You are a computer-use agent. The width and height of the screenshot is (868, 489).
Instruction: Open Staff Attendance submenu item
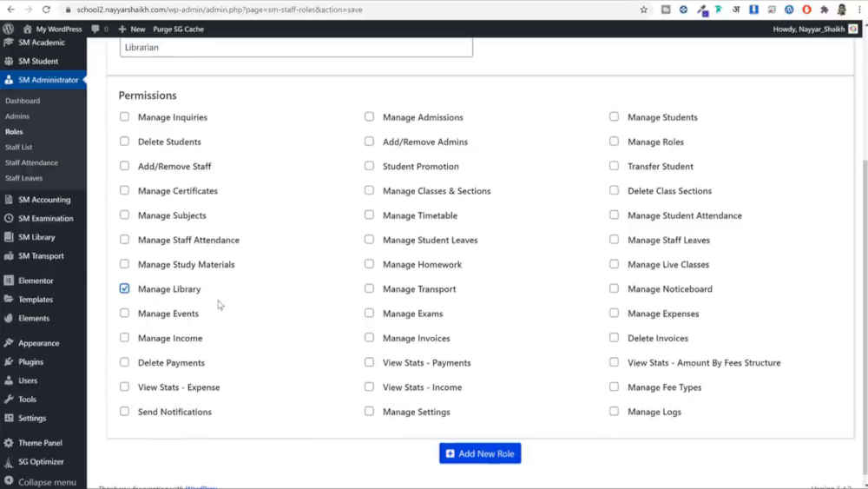click(x=31, y=162)
